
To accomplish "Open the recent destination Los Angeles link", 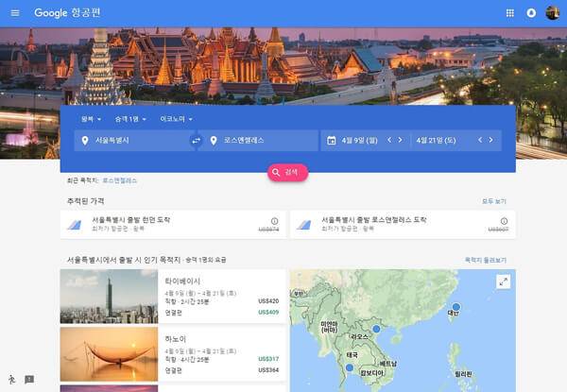I will point(120,180).
